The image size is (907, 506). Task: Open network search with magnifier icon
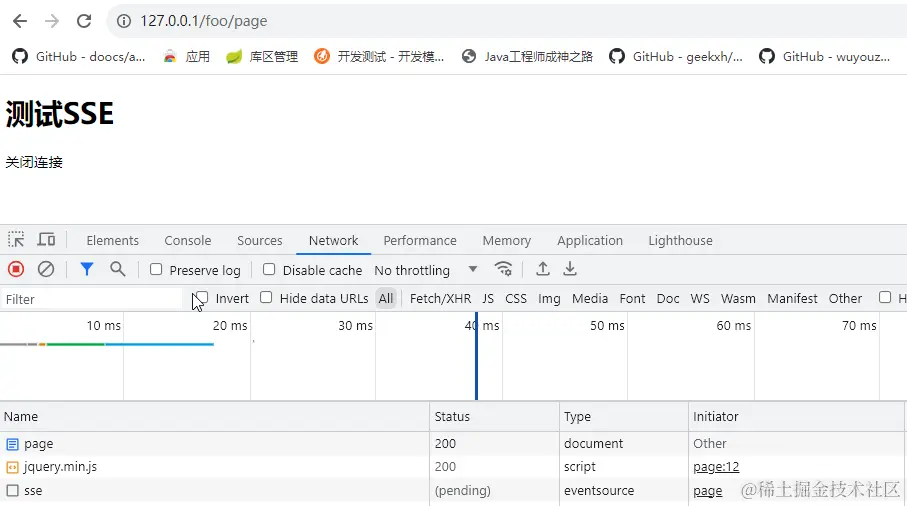[x=118, y=269]
